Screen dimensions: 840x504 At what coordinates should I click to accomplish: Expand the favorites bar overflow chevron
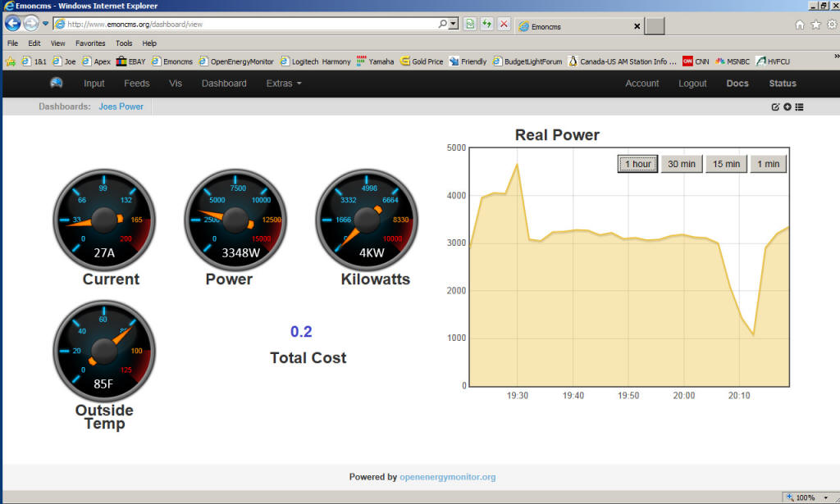coord(836,57)
